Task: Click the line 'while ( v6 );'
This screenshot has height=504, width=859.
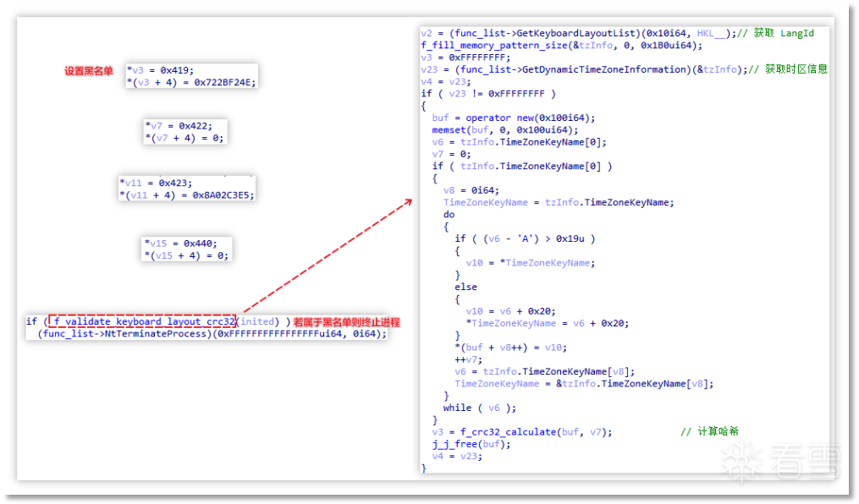Action: [480, 408]
